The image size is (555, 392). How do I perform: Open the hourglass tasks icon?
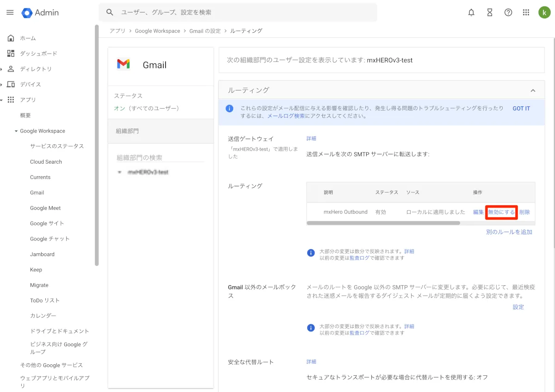pos(490,12)
